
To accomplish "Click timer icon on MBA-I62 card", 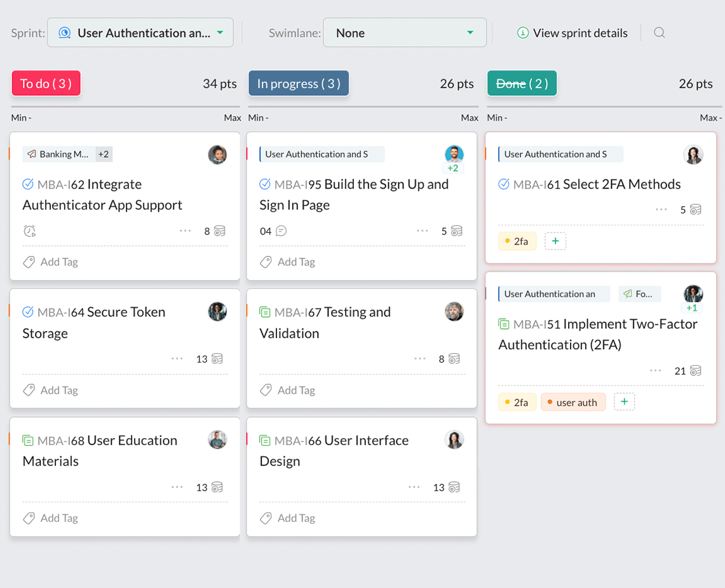I will pos(29,231).
